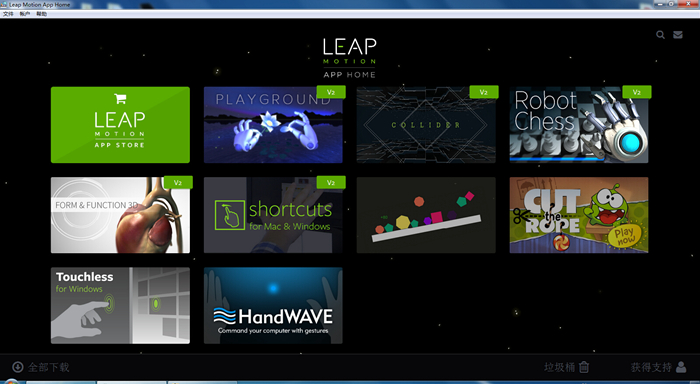700x384 pixels.
Task: Open the first menu bar item 文件
Action: tap(8, 14)
